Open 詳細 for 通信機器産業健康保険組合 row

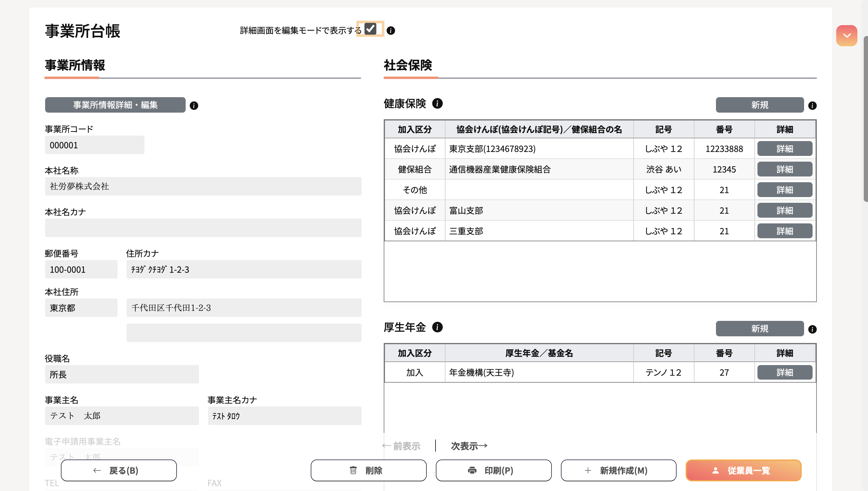784,169
